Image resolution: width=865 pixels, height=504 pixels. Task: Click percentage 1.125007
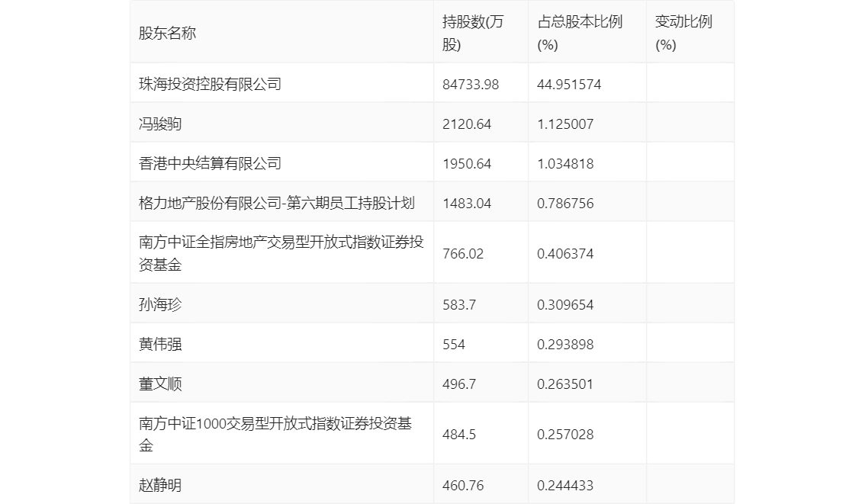pyautogui.click(x=565, y=124)
